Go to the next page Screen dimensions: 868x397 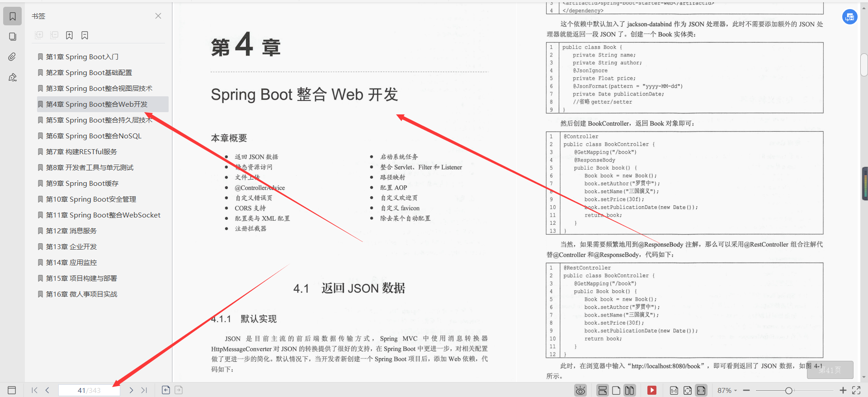131,390
